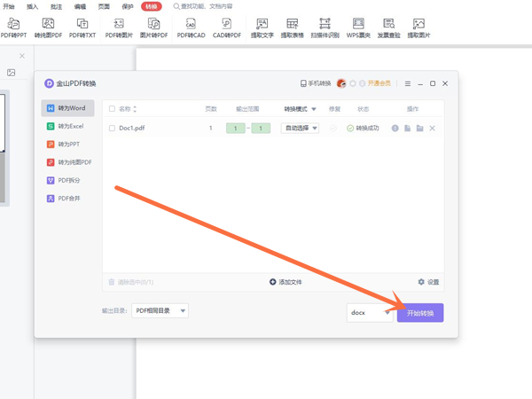Image resolution: width=532 pixels, height=399 pixels.
Task: Select the PDF转图片 tool
Action: point(119,28)
